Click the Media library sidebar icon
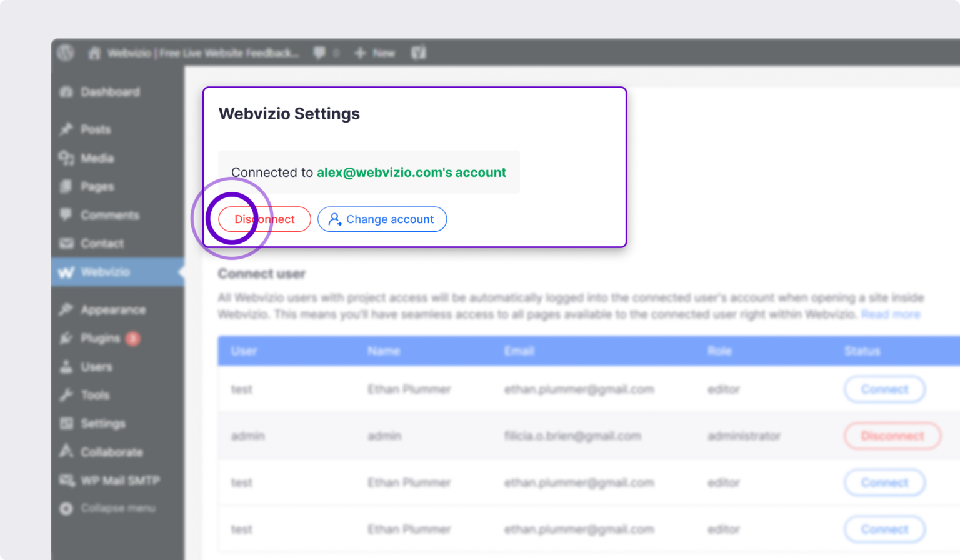The height and width of the screenshot is (560, 960). [67, 158]
